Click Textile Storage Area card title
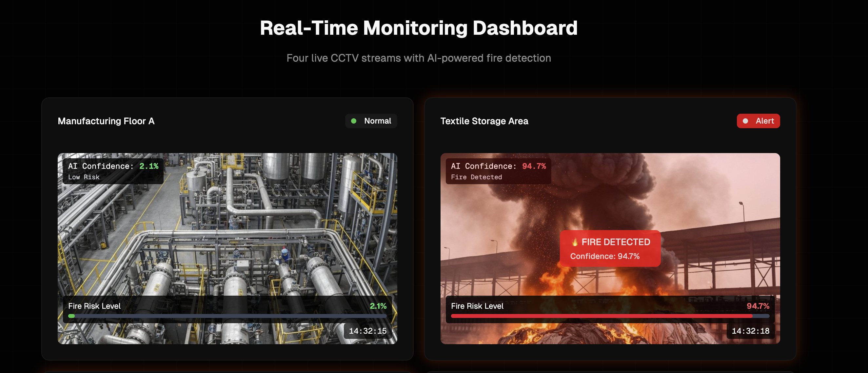This screenshot has height=373, width=868. pyautogui.click(x=484, y=121)
